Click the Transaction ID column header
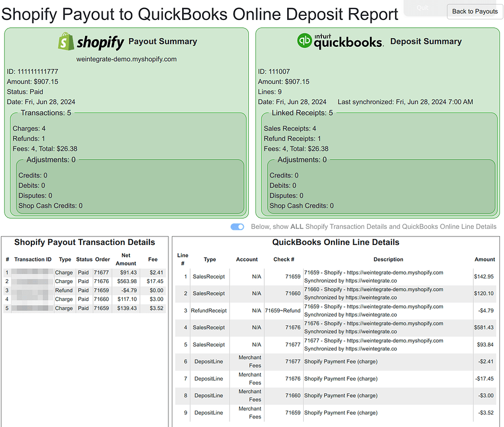The image size is (504, 427). pos(33,260)
